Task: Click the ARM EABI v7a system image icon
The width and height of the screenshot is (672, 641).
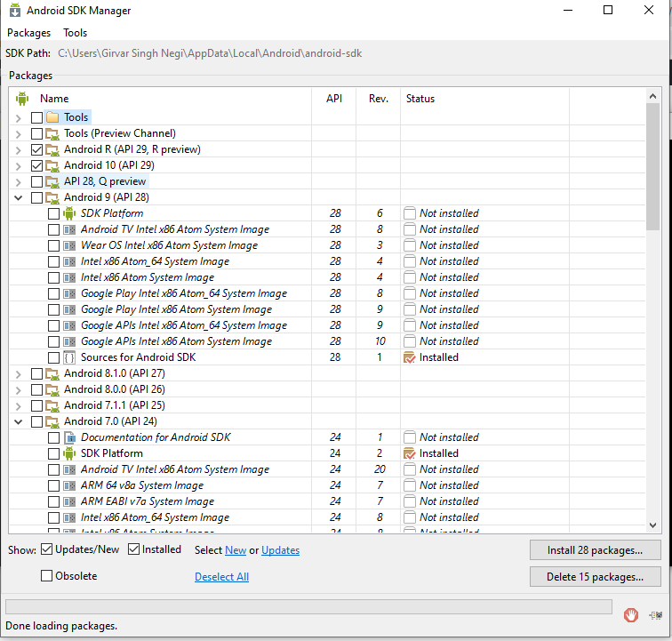Action: [69, 501]
